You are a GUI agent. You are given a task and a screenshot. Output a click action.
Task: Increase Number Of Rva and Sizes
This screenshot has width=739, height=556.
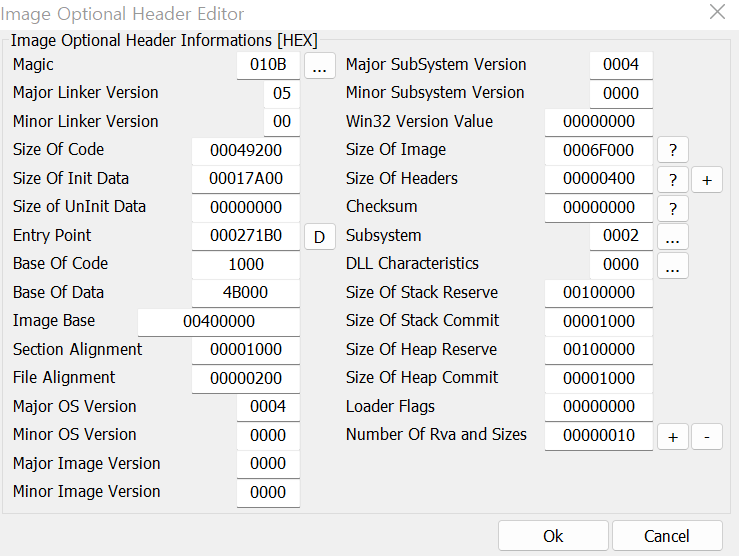[x=673, y=436]
